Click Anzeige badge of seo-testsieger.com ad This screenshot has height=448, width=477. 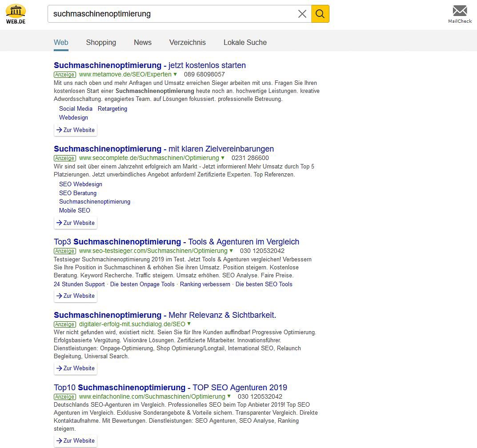click(x=65, y=251)
